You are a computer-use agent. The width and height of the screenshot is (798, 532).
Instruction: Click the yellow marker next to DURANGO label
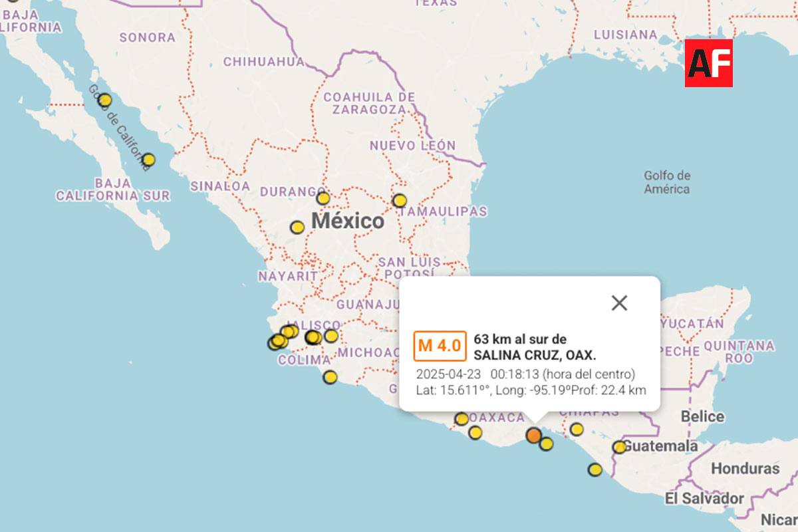[323, 198]
